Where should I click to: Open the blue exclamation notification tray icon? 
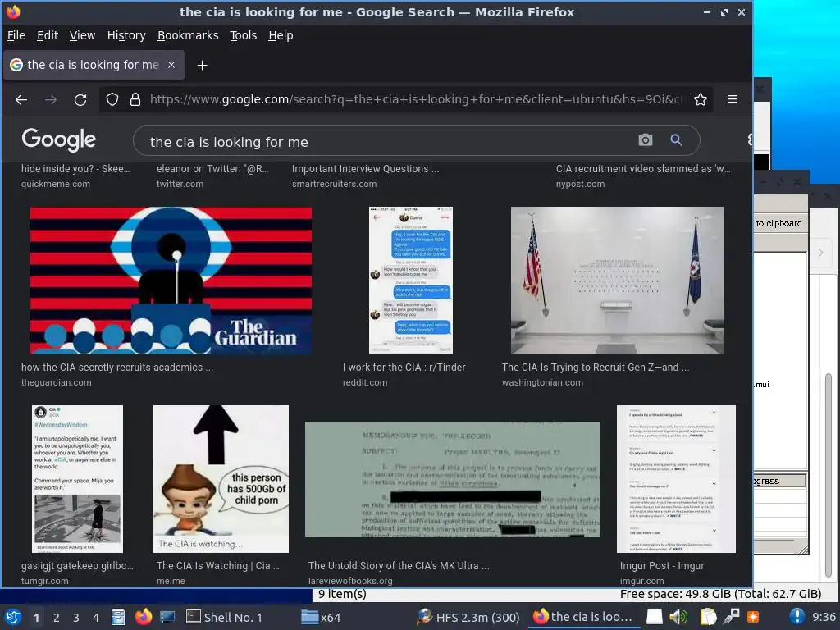coord(797,617)
